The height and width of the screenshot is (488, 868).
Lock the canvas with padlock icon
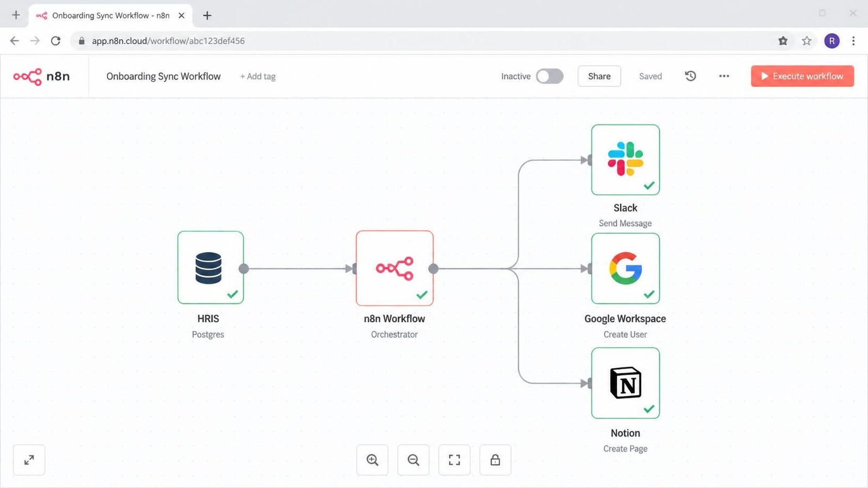click(495, 460)
